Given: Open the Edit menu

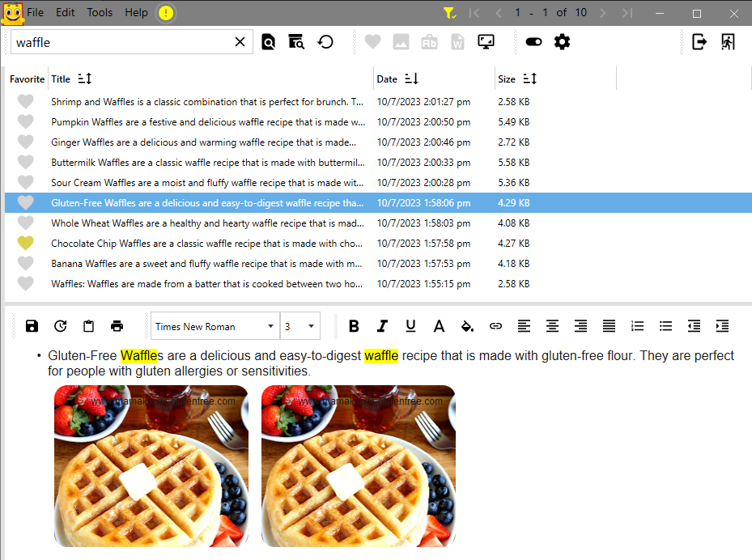Looking at the screenshot, I should tap(66, 12).
